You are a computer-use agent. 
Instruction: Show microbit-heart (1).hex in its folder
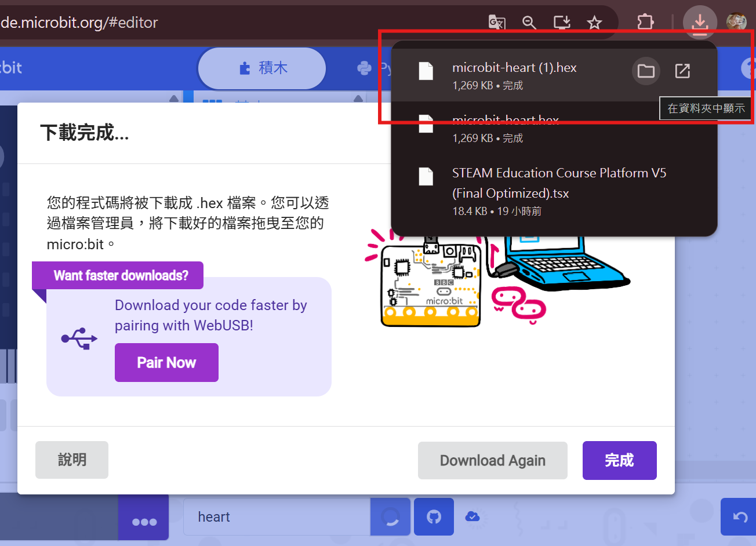645,71
